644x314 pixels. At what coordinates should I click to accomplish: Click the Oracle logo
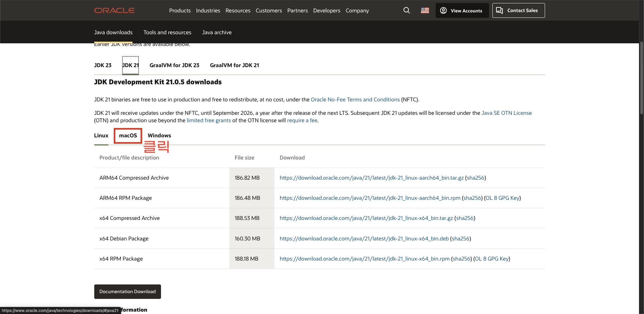(114, 10)
